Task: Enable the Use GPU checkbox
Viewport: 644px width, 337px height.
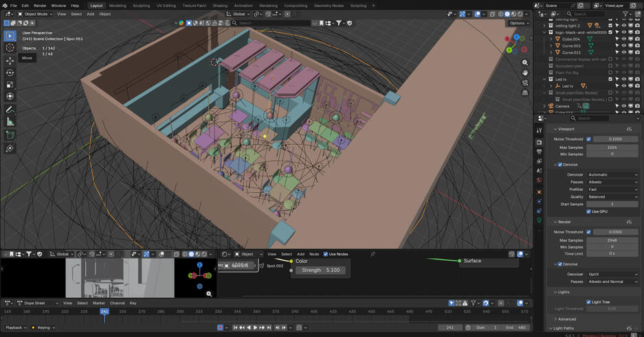Action: coord(588,211)
